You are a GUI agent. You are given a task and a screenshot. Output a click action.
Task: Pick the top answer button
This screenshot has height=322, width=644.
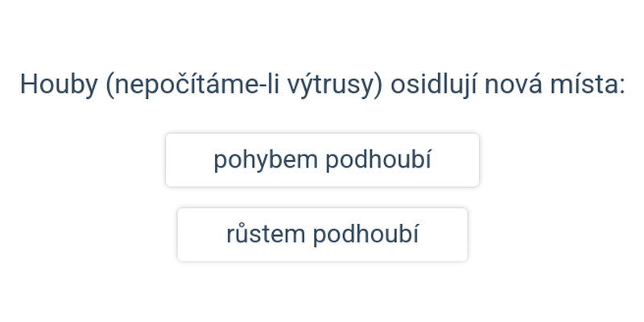click(x=322, y=160)
